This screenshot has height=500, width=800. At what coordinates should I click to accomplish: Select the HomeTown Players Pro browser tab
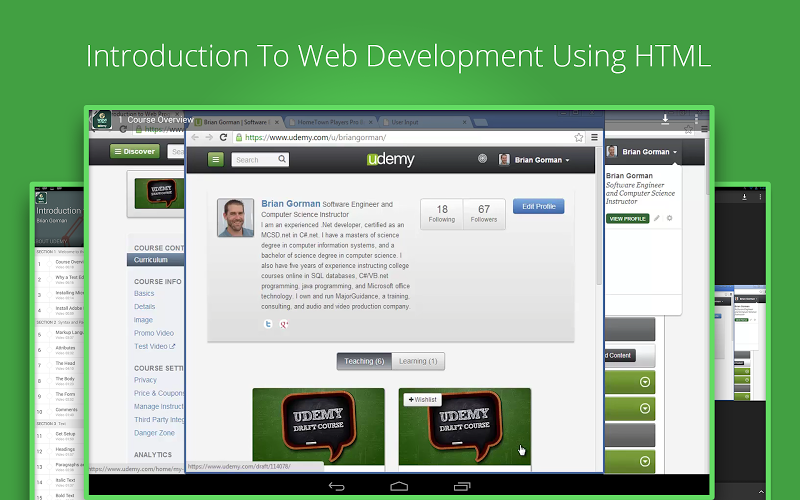pyautogui.click(x=330, y=122)
